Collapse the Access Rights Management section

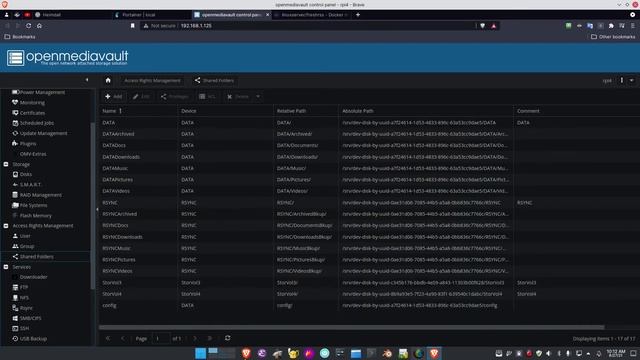pos(6,226)
